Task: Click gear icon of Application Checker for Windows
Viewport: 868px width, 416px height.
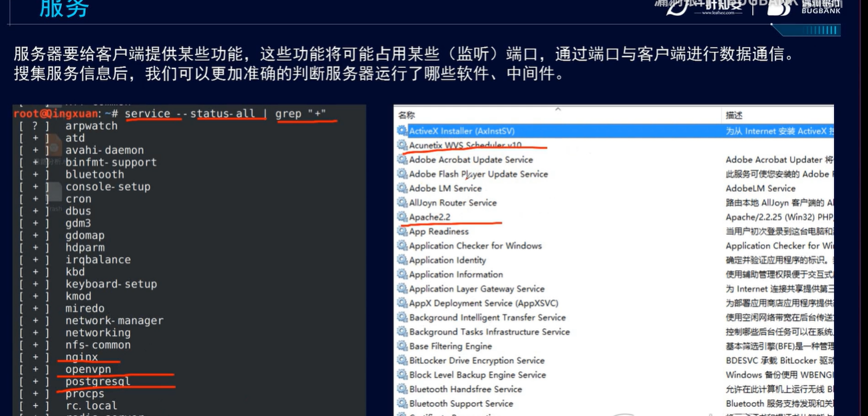Action: pyautogui.click(x=402, y=246)
